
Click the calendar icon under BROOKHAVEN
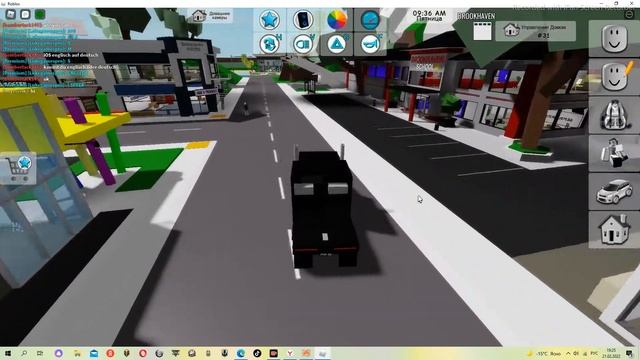pyautogui.click(x=482, y=31)
